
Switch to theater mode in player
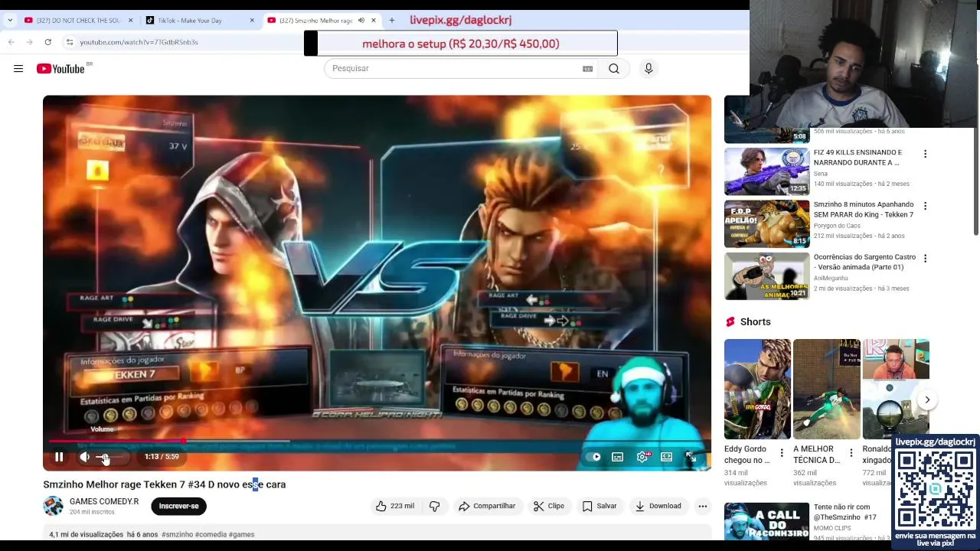pyautogui.click(x=667, y=457)
